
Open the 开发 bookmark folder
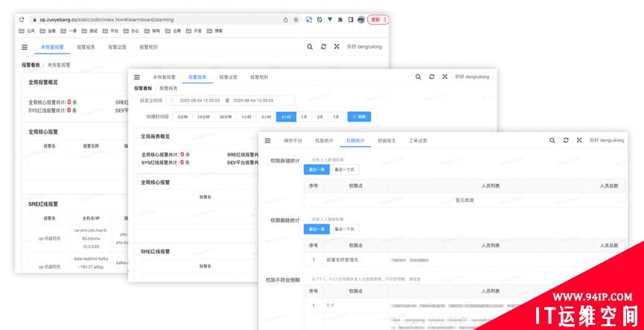pyautogui.click(x=194, y=31)
